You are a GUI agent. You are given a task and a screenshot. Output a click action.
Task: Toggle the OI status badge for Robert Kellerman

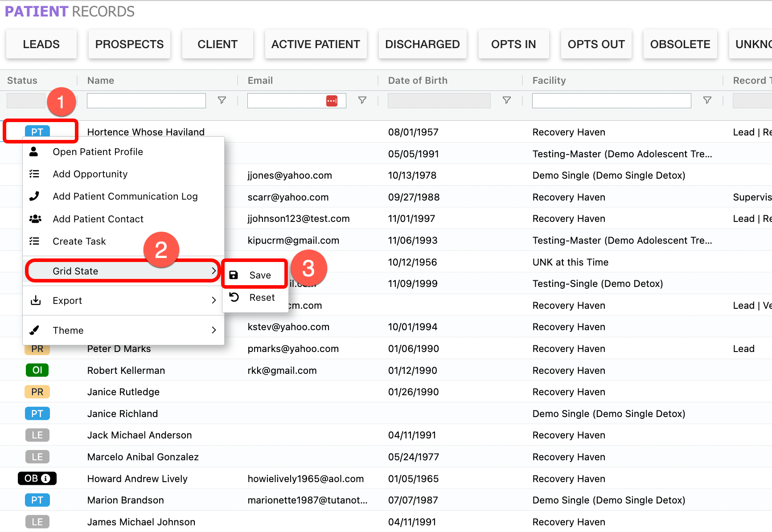point(37,370)
